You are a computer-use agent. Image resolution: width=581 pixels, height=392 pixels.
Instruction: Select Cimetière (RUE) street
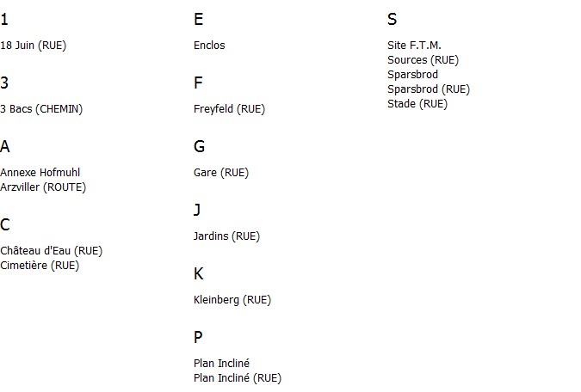pyautogui.click(x=40, y=266)
